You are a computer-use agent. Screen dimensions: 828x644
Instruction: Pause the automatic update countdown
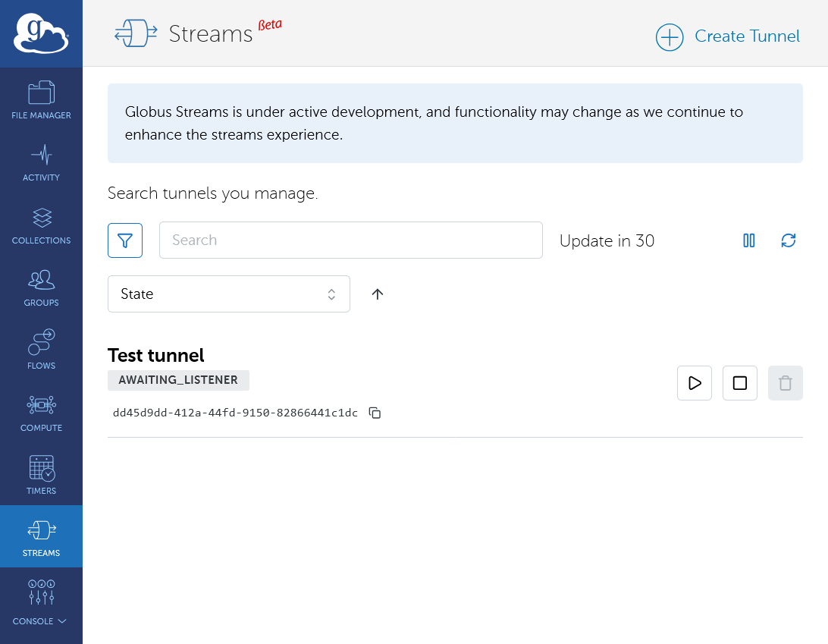749,240
